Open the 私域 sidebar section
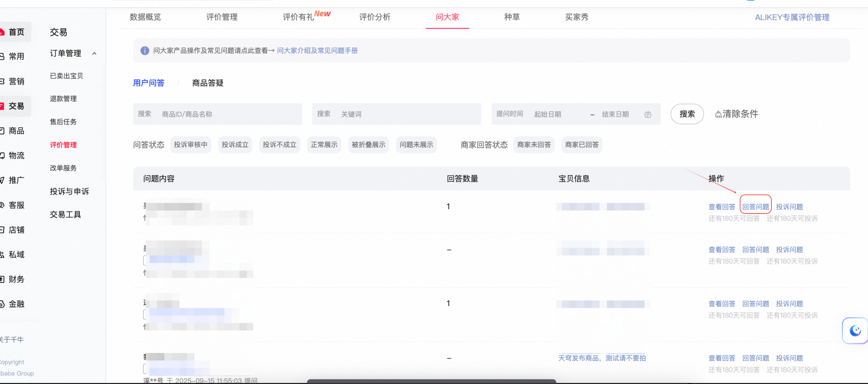868x384 pixels. 13,255
